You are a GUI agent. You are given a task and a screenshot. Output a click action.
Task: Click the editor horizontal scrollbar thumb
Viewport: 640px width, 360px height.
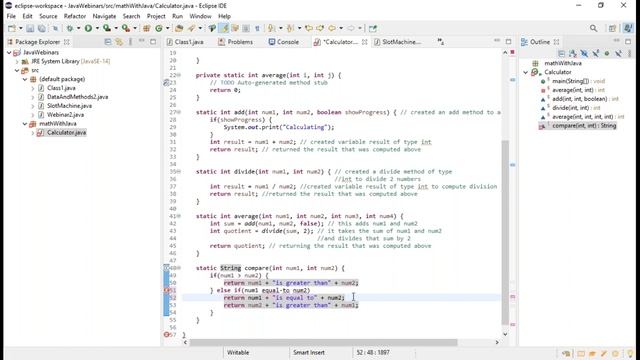(x=323, y=342)
